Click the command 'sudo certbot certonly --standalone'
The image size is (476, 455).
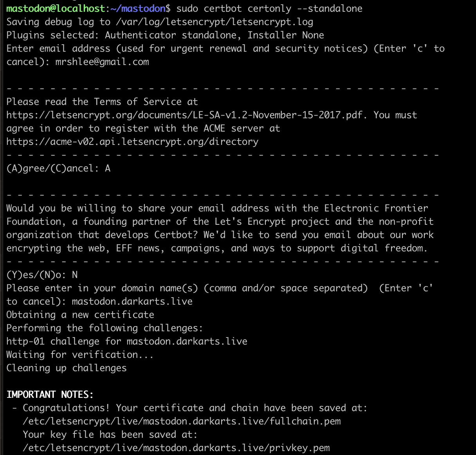(x=269, y=8)
